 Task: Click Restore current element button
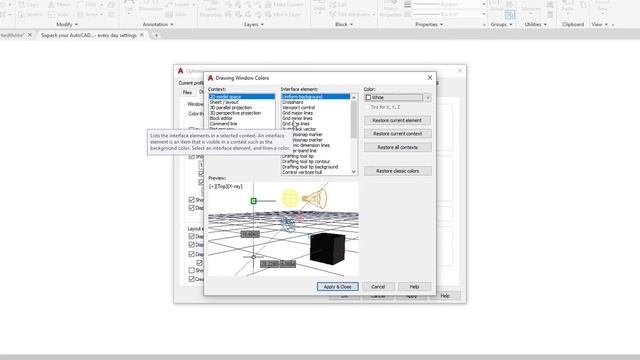click(397, 120)
